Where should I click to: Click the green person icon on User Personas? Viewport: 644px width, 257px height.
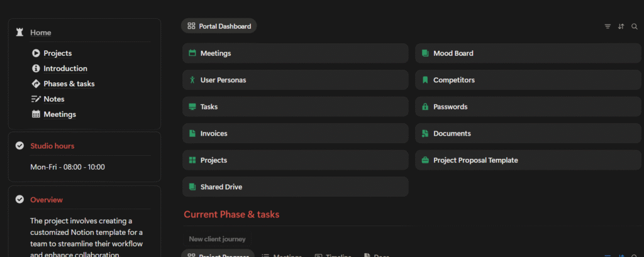[x=192, y=80]
